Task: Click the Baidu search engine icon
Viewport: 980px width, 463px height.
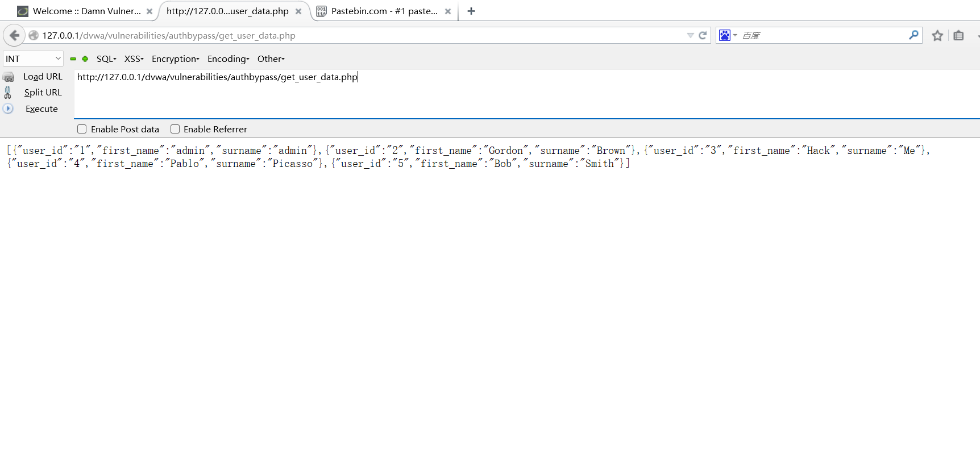Action: (x=724, y=35)
